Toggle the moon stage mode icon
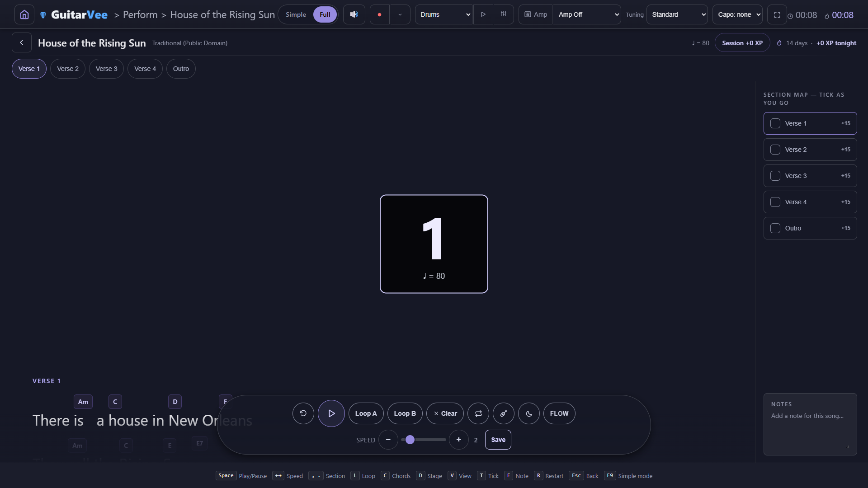Viewport: 868px width, 488px height. pyautogui.click(x=529, y=413)
